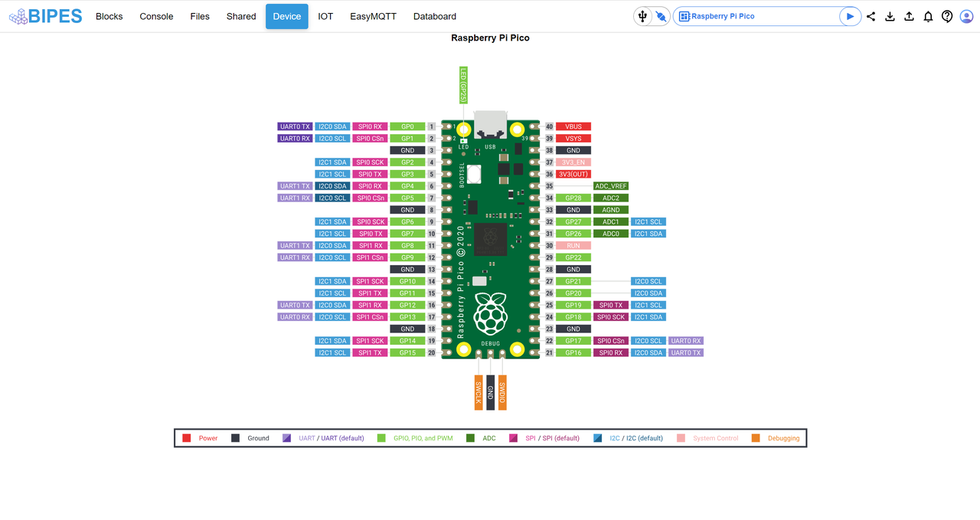Click the dark Ground legend swatch

(x=236, y=438)
